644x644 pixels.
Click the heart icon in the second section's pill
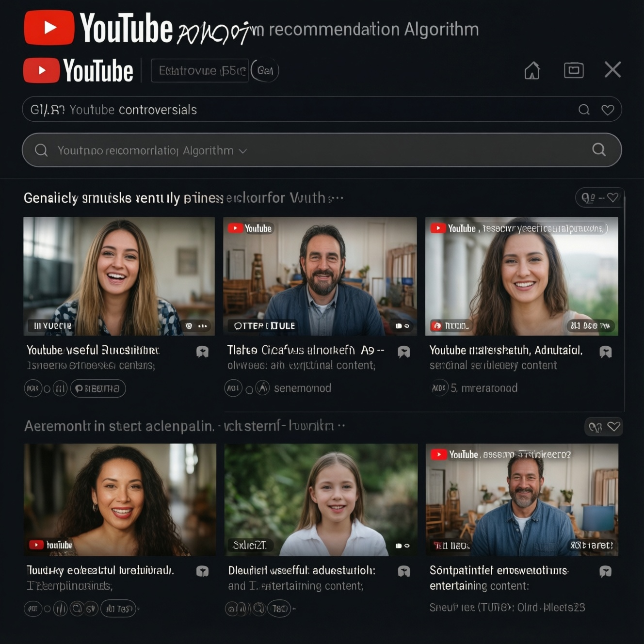pos(614,427)
